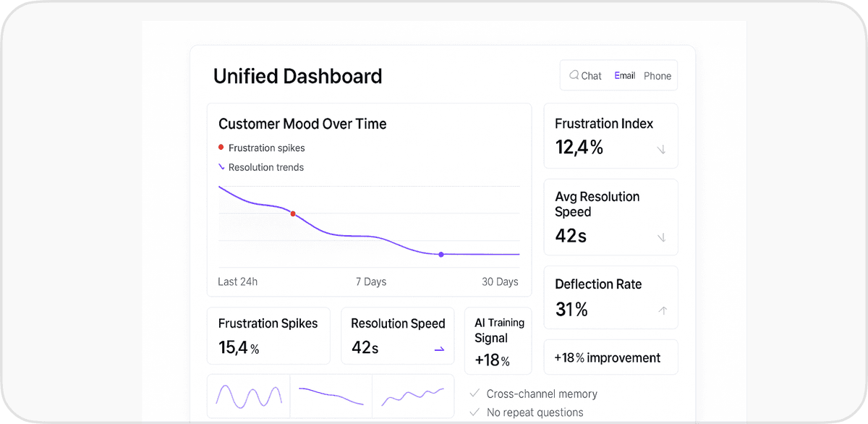Viewport: 868px width, 424px height.
Task: Click the Avg Resolution Speed down arrow
Action: pyautogui.click(x=661, y=237)
